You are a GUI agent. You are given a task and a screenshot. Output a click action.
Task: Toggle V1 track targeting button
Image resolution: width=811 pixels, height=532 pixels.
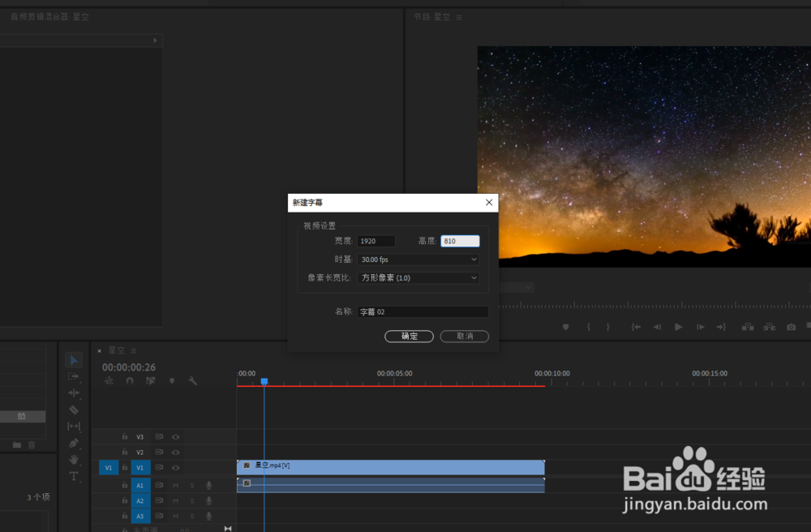tap(140, 468)
